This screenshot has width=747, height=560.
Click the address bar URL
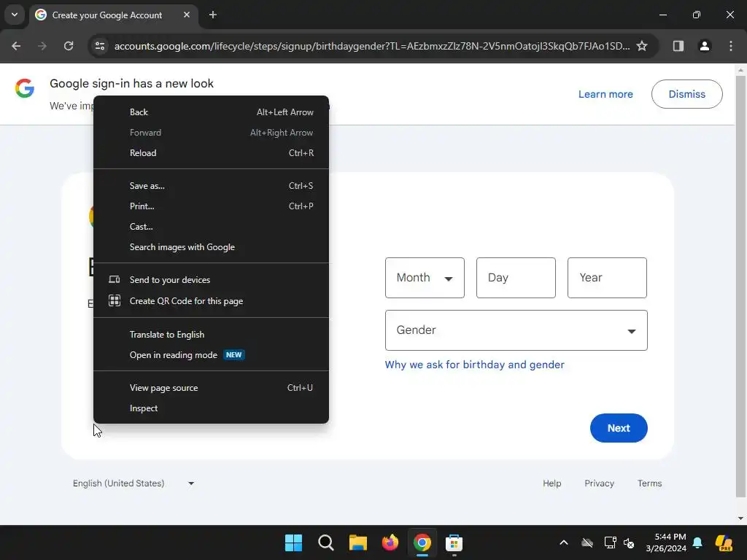[371, 46]
